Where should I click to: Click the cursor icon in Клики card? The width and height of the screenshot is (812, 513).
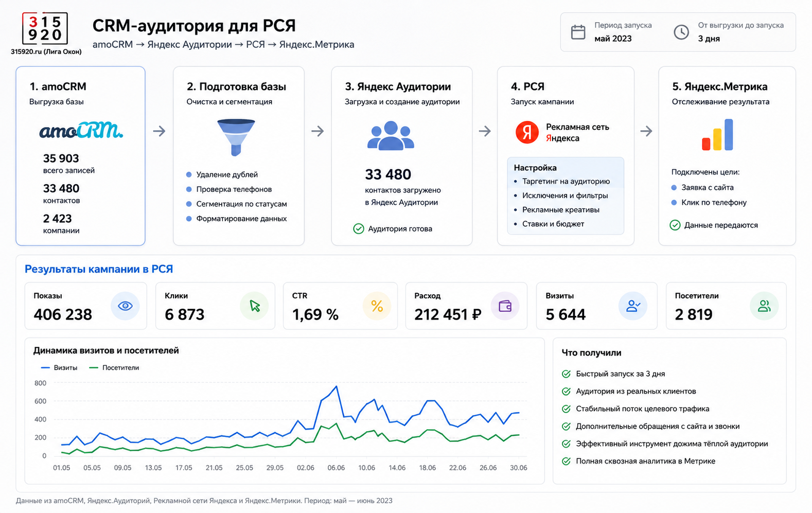[x=254, y=306]
